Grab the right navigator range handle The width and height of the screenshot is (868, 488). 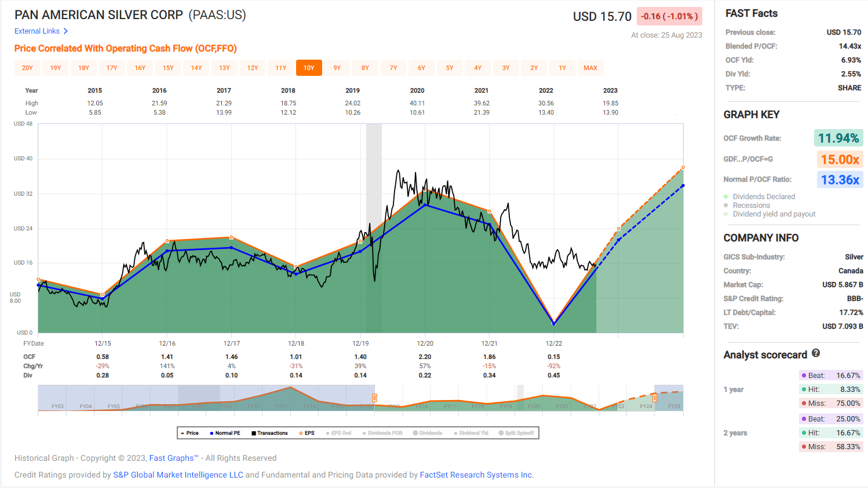[x=654, y=398]
